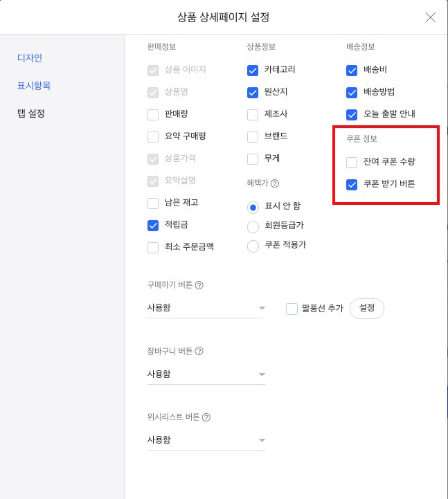Open the 위시리스트 버튼 dropdown
Viewport: 448px width, 499px height.
click(x=206, y=440)
